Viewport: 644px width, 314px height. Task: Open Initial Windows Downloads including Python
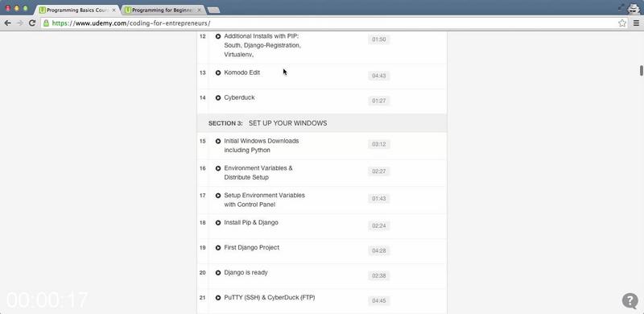coord(261,146)
